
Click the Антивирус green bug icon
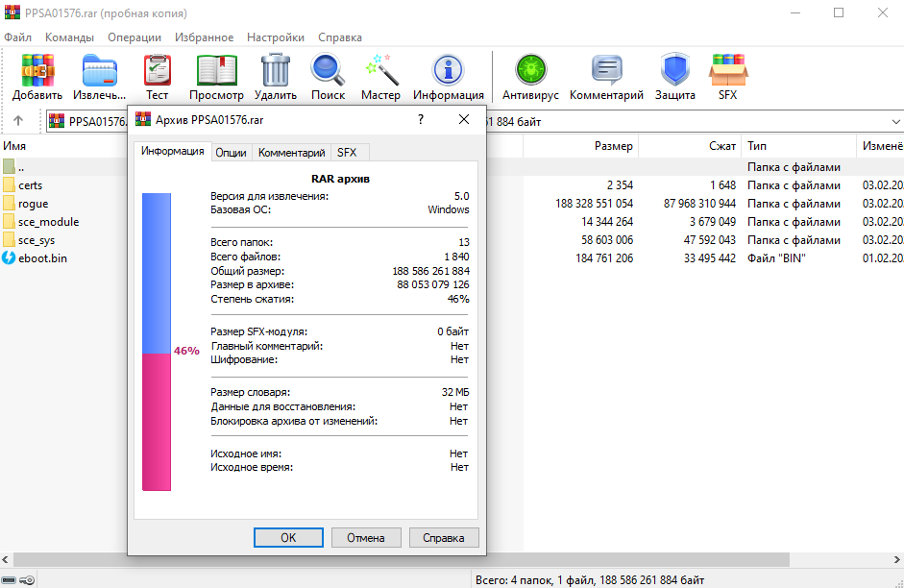pyautogui.click(x=529, y=71)
